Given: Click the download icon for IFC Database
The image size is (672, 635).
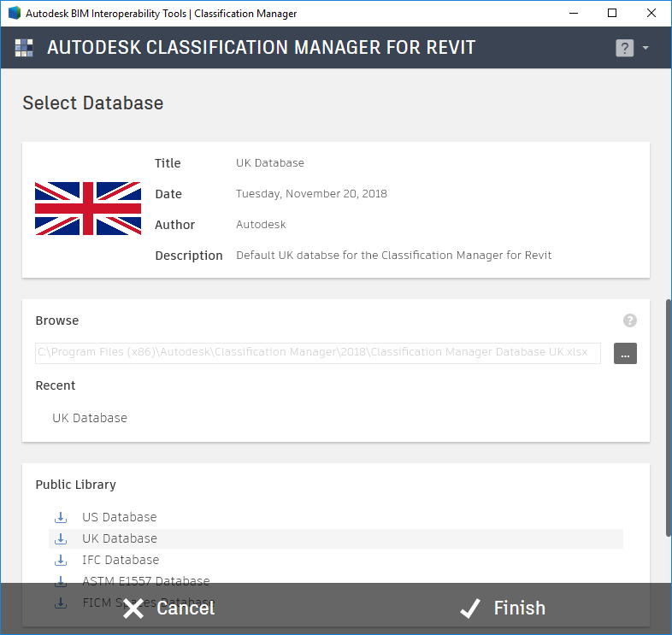Looking at the screenshot, I should click(x=61, y=560).
